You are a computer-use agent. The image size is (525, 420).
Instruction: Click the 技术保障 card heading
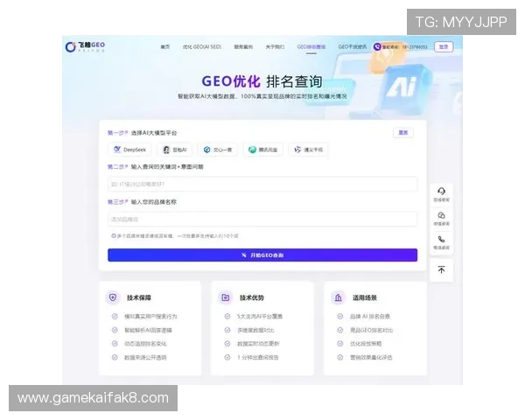coord(139,297)
